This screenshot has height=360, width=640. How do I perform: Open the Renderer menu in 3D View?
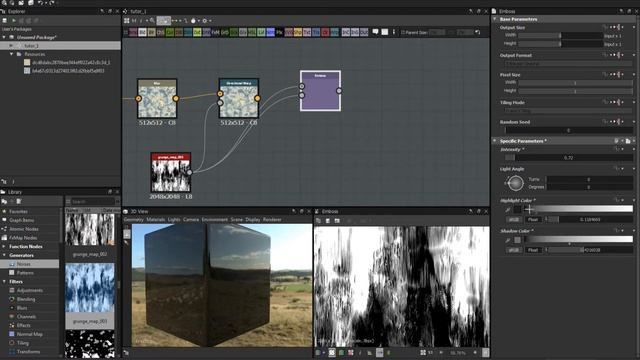(272, 220)
